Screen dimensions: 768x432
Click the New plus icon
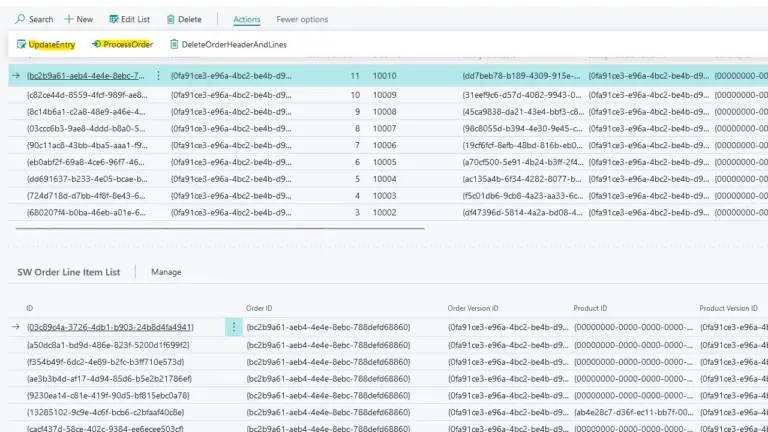(x=69, y=19)
